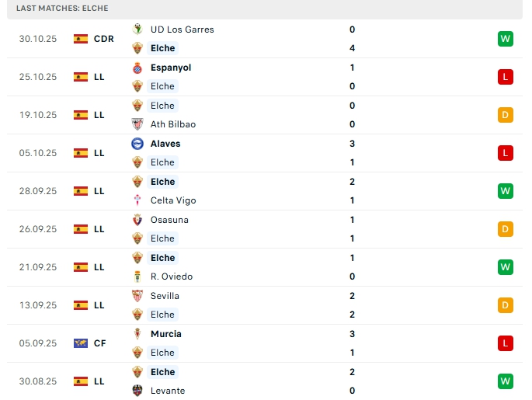Click the Spain flag beside CDR
This screenshot has width=532, height=400.
[81, 39]
